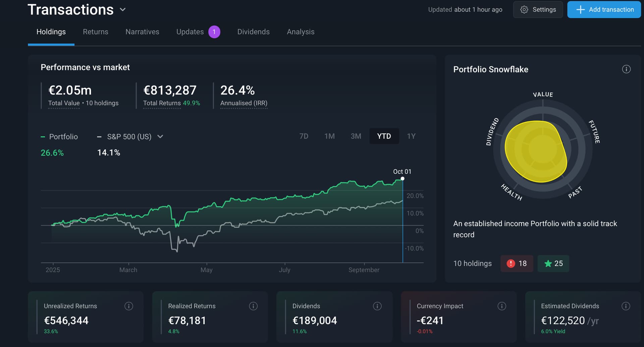Open the Realized Returns info icon
Viewport: 644px width, 347px height.
[253, 306]
